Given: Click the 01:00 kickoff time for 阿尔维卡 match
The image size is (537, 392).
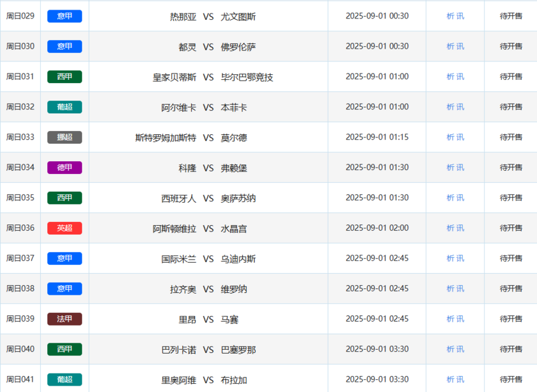Looking at the screenshot, I should click(x=377, y=107).
